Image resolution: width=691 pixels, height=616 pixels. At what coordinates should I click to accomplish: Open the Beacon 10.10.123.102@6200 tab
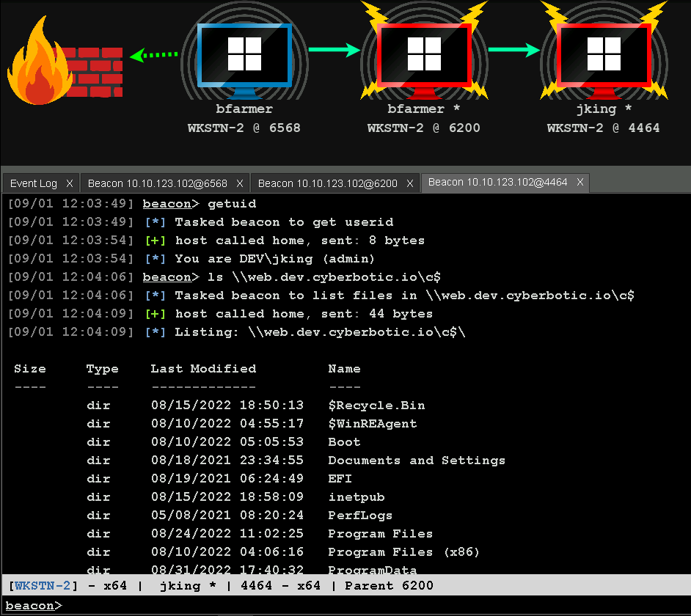coord(328,183)
